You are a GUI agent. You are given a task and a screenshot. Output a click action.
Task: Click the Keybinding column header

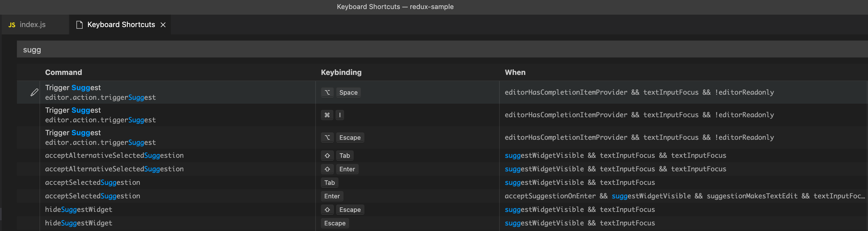click(341, 72)
